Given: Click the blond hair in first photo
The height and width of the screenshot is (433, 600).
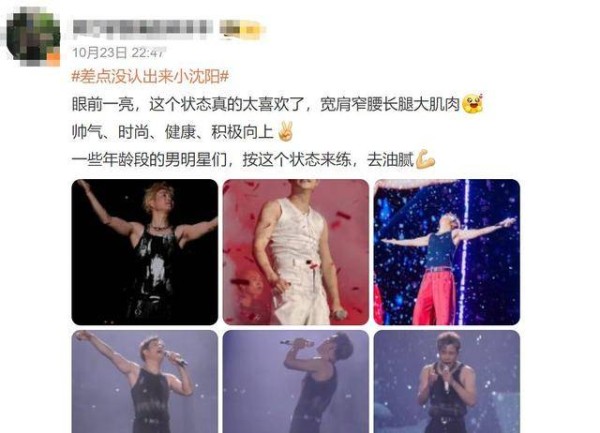Looking at the screenshot, I should pos(158,197).
